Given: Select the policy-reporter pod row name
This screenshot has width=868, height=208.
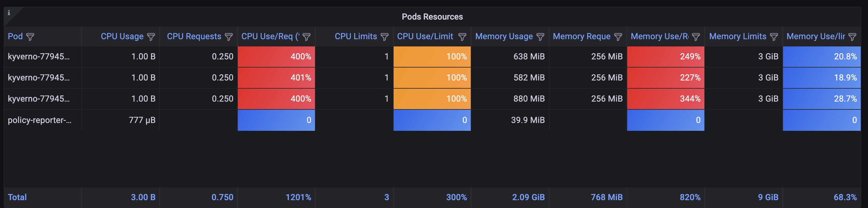Looking at the screenshot, I should point(39,120).
